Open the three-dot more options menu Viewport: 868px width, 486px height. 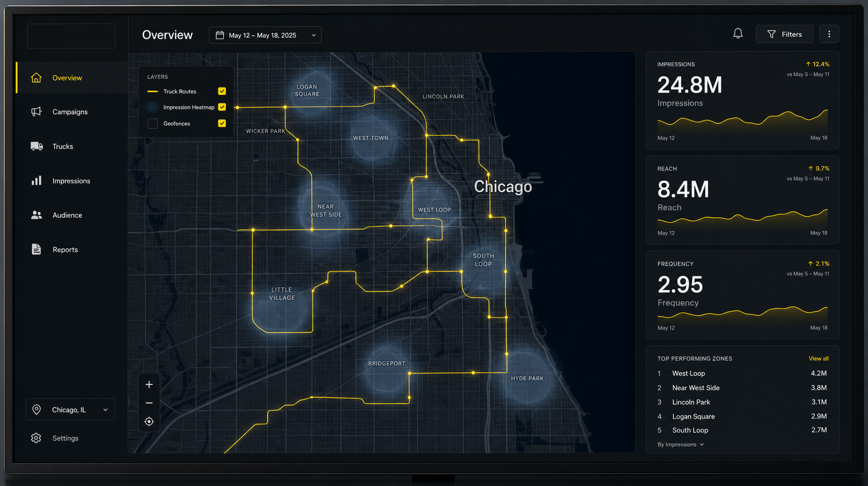(829, 34)
